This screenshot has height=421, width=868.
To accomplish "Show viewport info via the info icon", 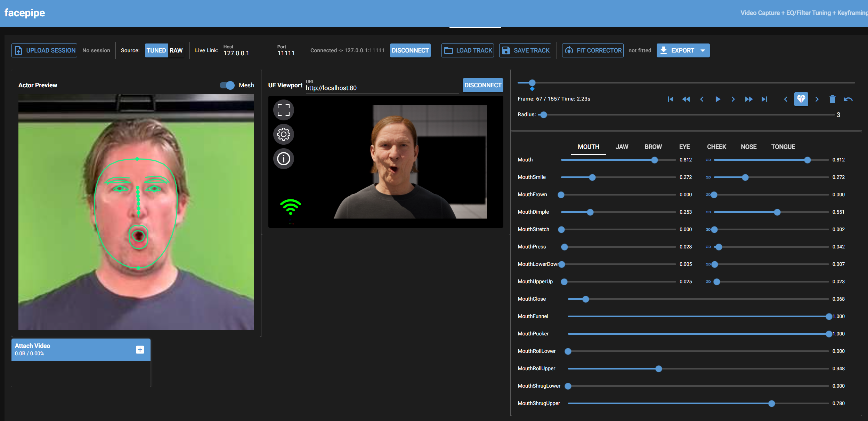I will click(283, 159).
